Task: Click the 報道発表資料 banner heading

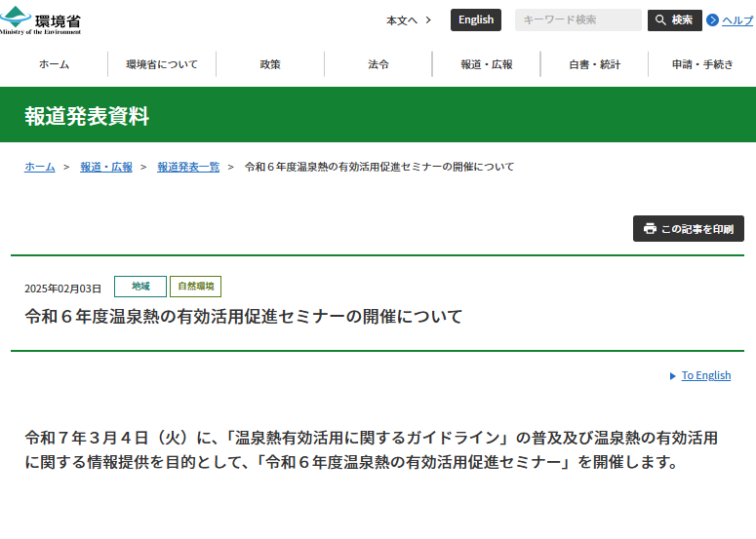Action: click(x=87, y=116)
